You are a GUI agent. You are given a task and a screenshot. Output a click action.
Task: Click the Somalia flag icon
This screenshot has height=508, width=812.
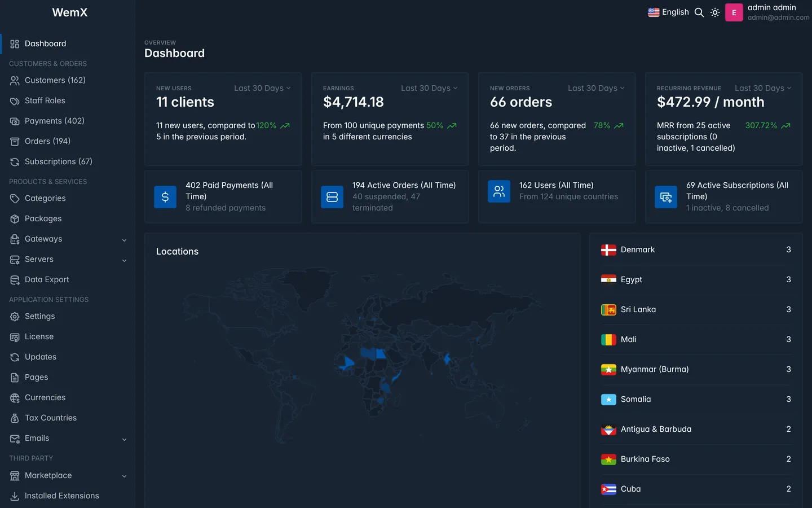click(x=608, y=400)
